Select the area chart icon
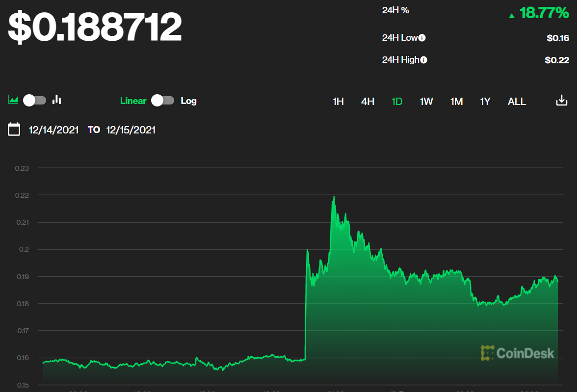Image resolution: width=577 pixels, height=392 pixels. pos(13,100)
